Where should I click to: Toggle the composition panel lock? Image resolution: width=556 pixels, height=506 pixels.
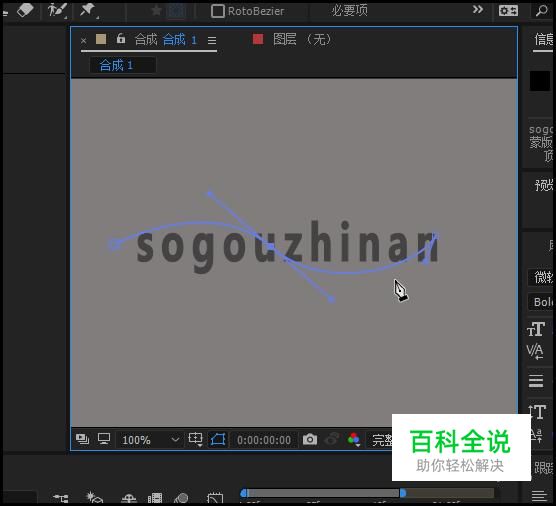(x=121, y=38)
